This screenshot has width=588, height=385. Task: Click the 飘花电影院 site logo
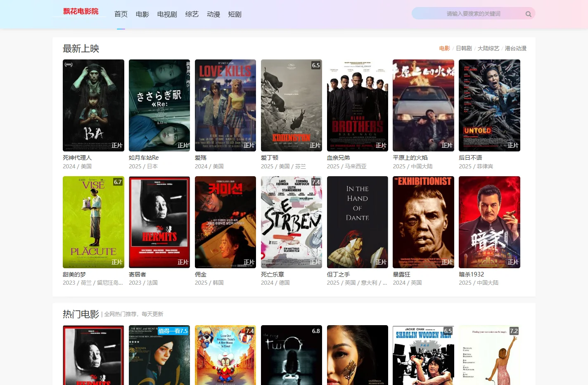(x=81, y=12)
